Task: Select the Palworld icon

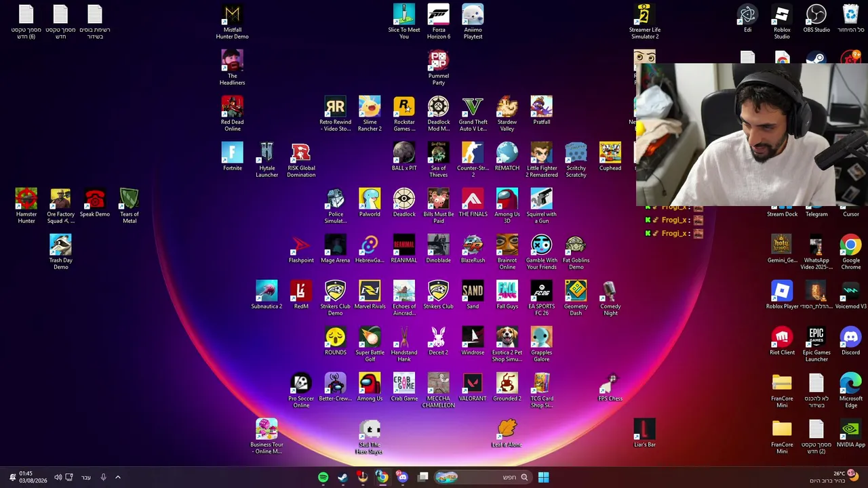Action: [x=370, y=203]
